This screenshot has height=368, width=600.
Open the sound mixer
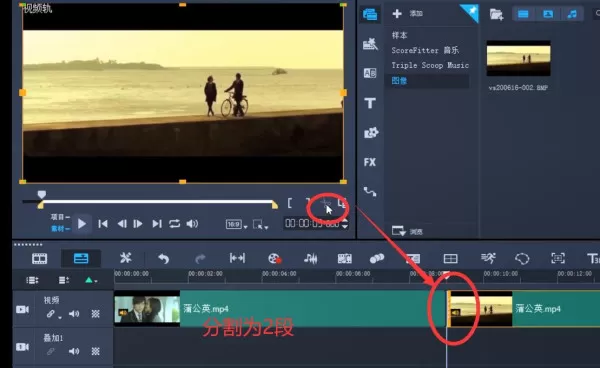coord(310,259)
